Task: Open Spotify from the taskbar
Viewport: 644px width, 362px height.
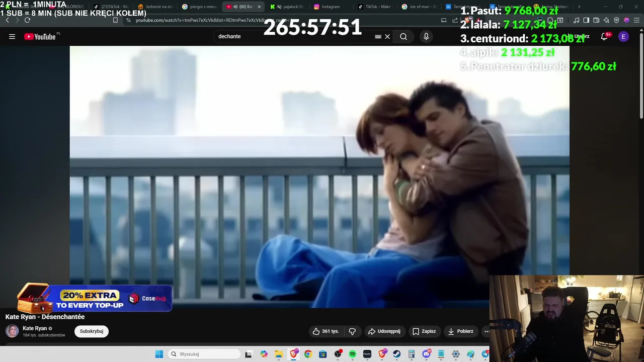Action: tap(352, 354)
